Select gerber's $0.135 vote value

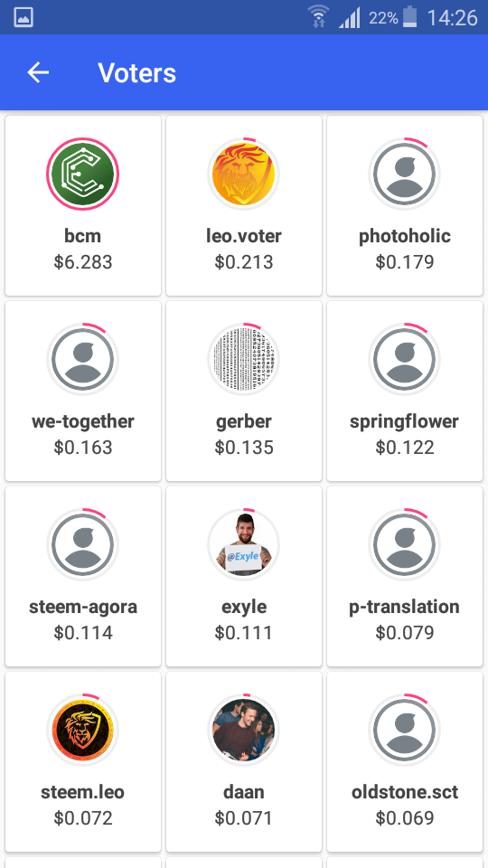(x=244, y=447)
